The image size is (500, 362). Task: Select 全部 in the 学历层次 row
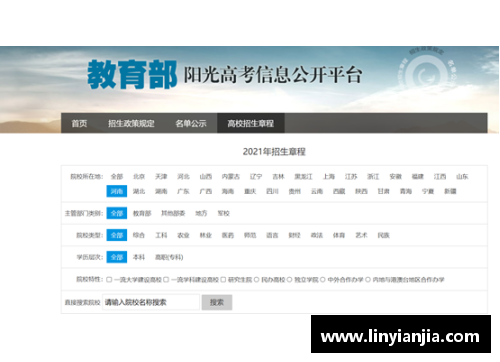click(x=117, y=257)
